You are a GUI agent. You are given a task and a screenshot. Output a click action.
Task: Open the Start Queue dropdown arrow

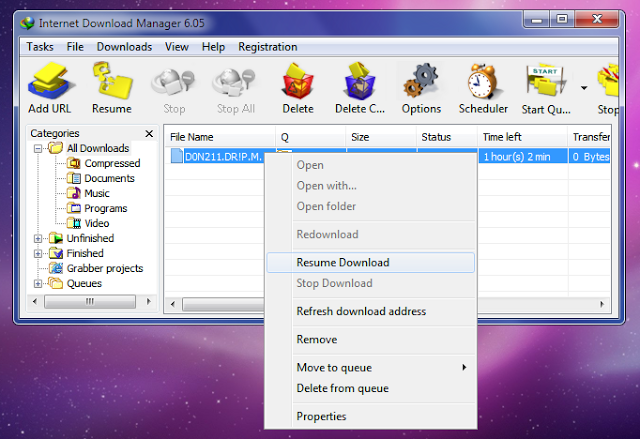(584, 88)
